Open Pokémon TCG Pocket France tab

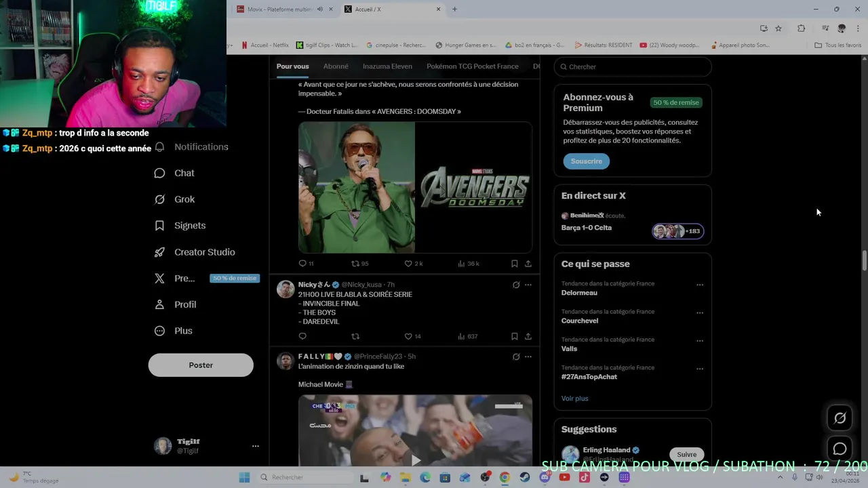pos(473,66)
